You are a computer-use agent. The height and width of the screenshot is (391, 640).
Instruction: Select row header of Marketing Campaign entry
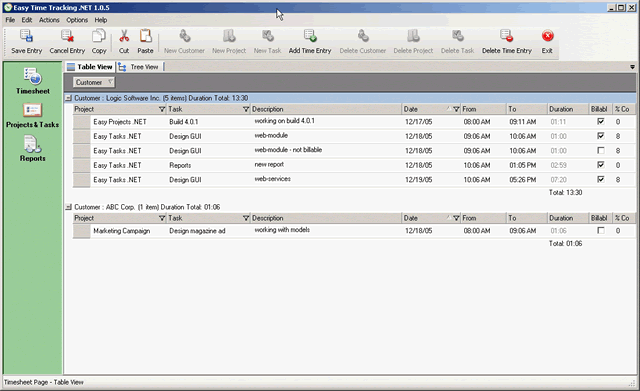pyautogui.click(x=82, y=231)
